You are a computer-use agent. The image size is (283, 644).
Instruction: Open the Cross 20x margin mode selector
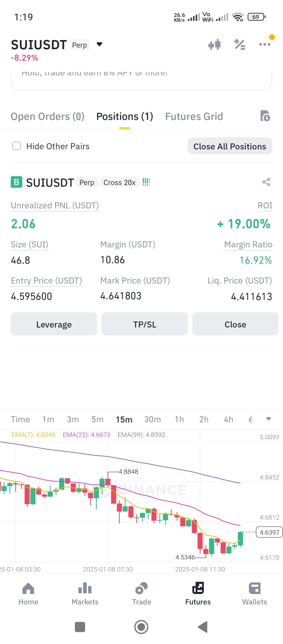pyautogui.click(x=119, y=182)
